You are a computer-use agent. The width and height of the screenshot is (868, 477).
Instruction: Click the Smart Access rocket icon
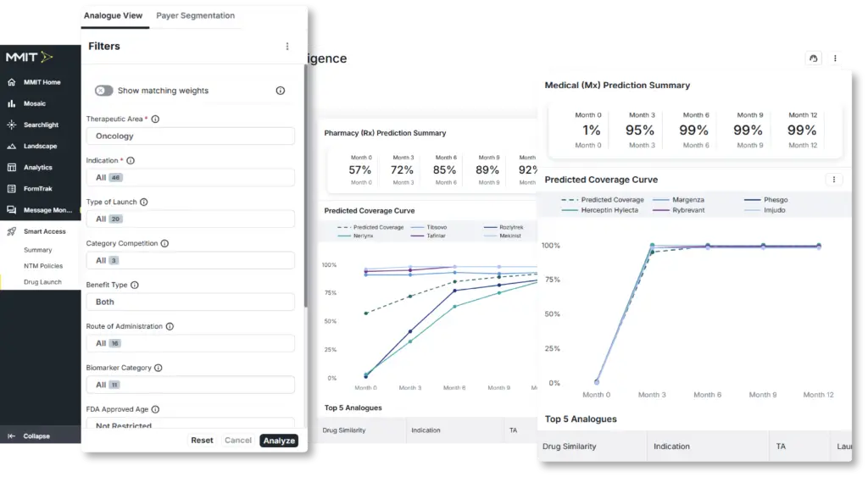coord(12,231)
